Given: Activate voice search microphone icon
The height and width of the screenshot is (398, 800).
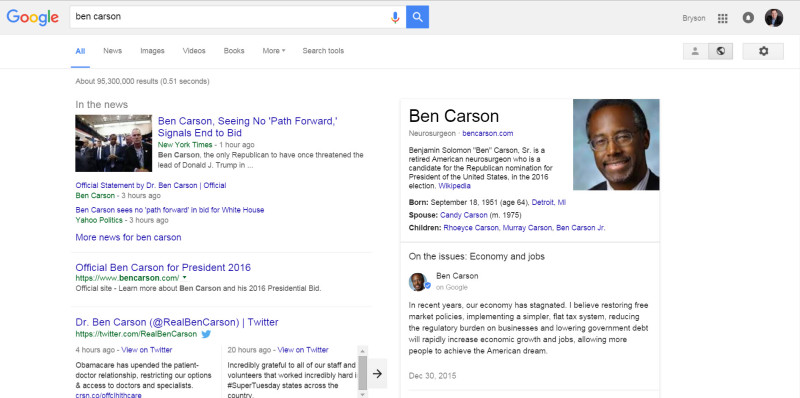Looking at the screenshot, I should tap(395, 17).
